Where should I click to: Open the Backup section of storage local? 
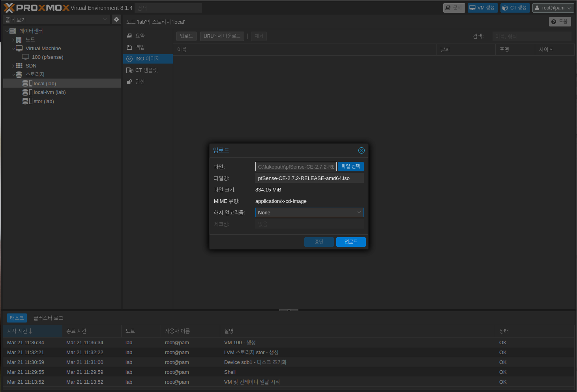click(x=148, y=47)
